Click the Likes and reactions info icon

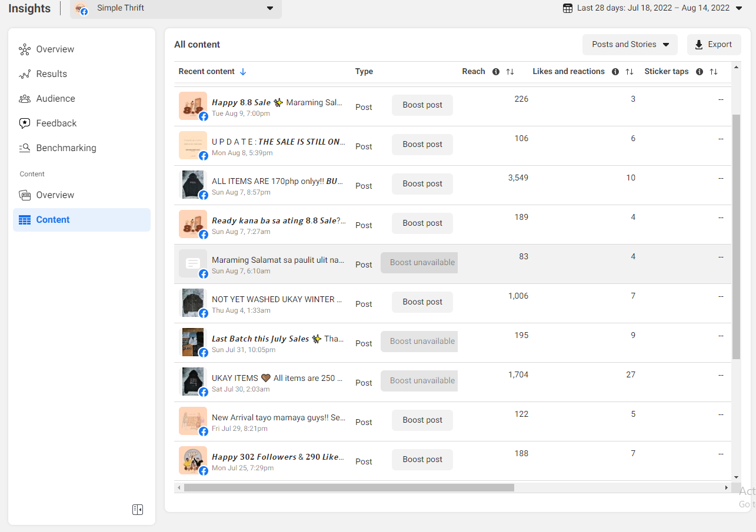click(615, 72)
